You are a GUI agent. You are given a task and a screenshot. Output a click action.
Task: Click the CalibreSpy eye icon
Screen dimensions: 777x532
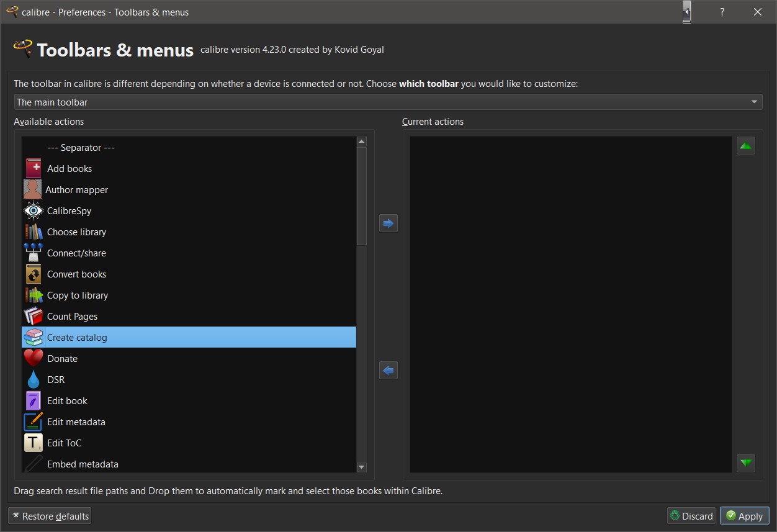(x=34, y=210)
